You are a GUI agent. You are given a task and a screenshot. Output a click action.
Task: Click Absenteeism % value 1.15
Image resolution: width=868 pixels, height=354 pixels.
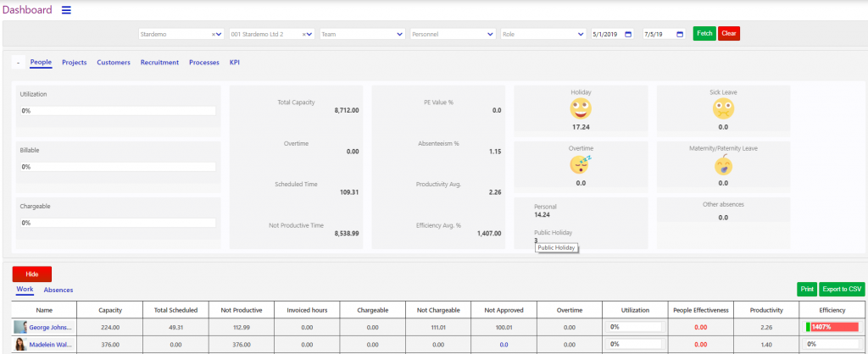[495, 151]
